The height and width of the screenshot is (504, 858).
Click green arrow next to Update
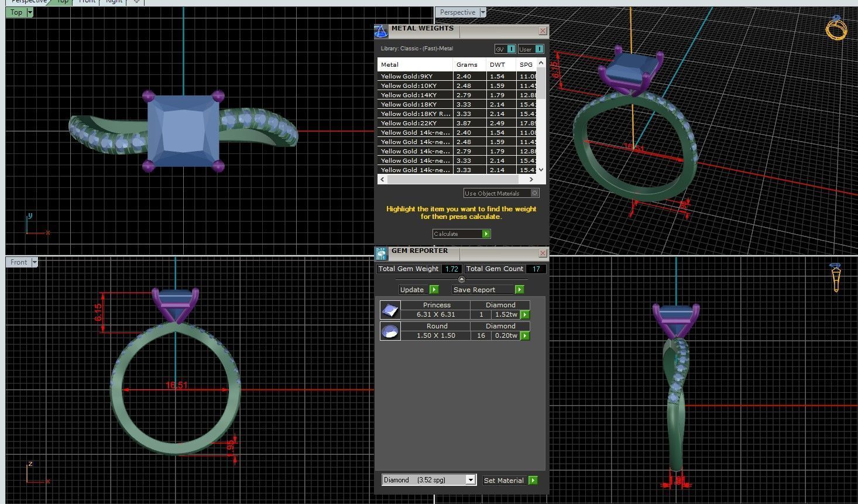434,290
